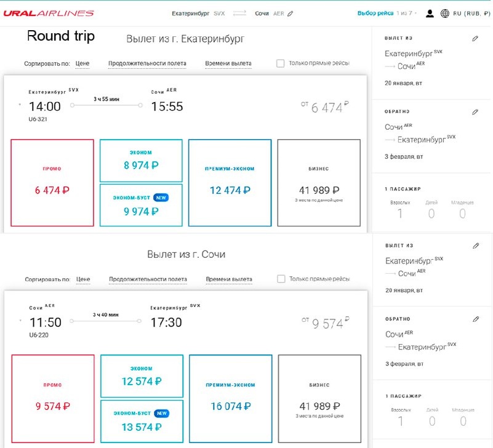The image size is (493, 448).
Task: Click the globe language icon
Action: pyautogui.click(x=445, y=13)
